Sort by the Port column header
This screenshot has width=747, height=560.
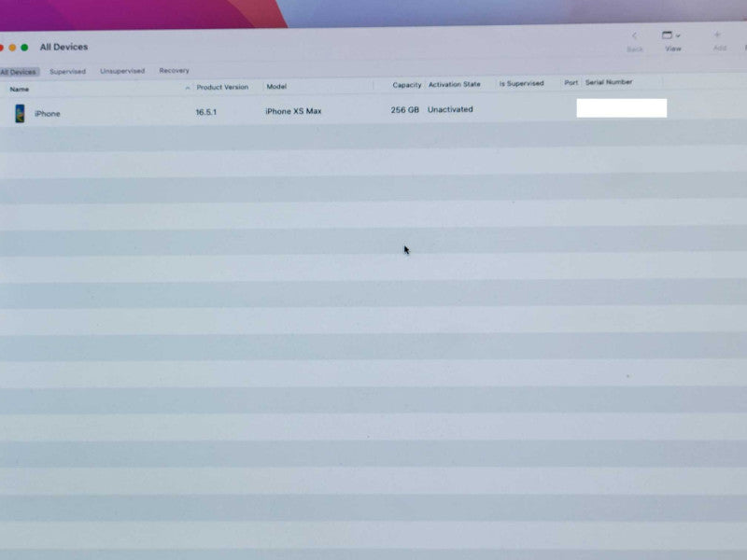pyautogui.click(x=571, y=83)
